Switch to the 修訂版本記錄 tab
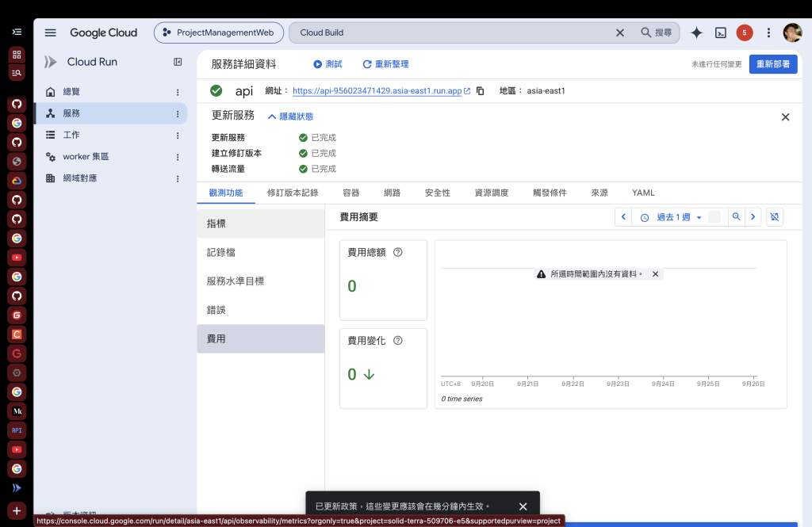 tap(293, 193)
